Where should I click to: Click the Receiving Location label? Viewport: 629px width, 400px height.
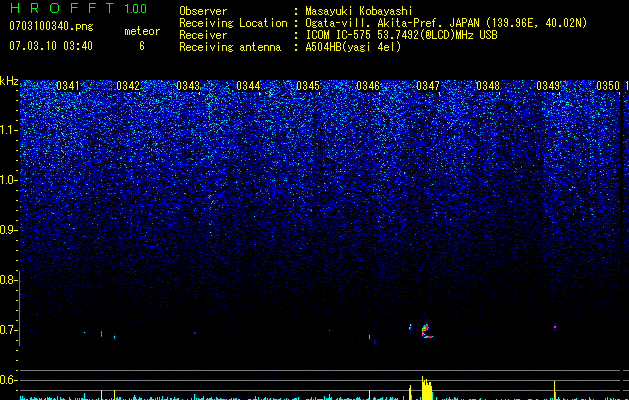(233, 23)
